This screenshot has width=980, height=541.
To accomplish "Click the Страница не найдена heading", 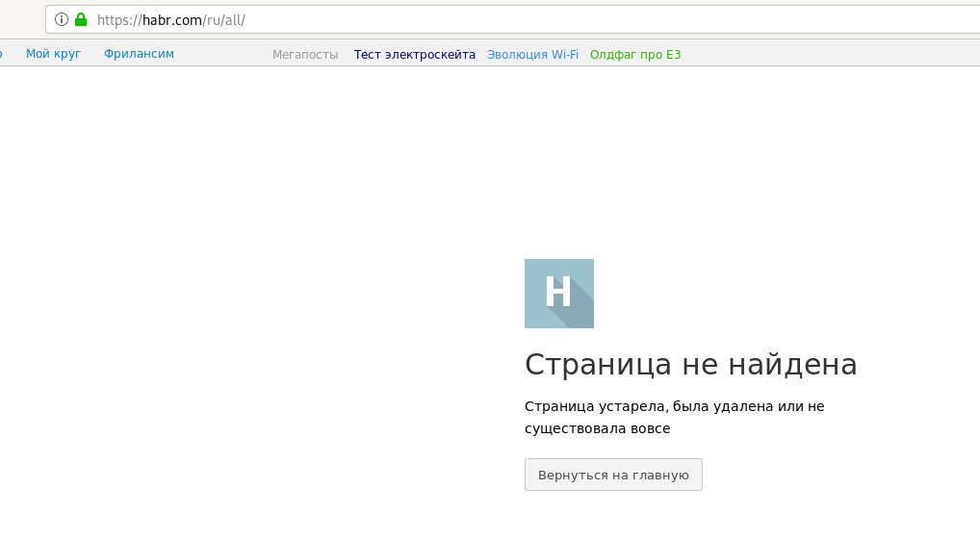I will coord(690,364).
